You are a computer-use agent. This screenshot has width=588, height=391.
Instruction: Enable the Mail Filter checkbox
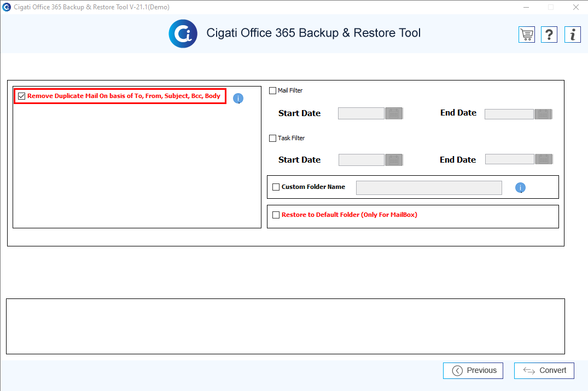pos(272,90)
